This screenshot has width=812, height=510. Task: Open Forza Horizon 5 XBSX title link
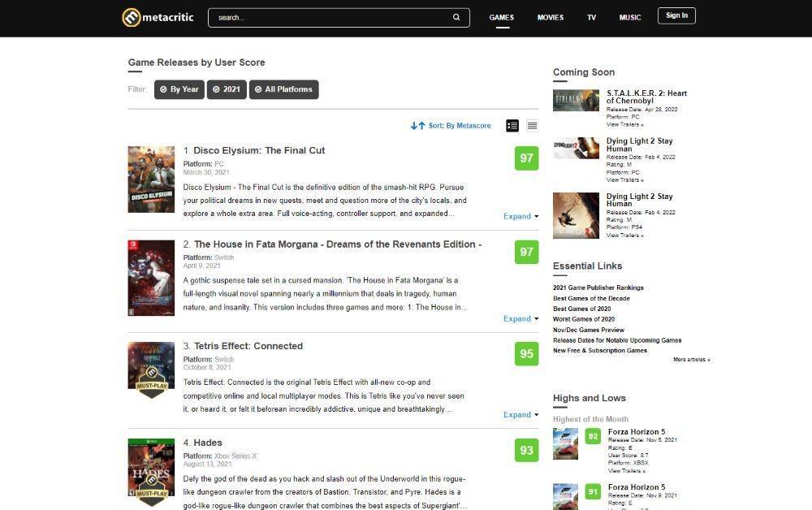[637, 432]
